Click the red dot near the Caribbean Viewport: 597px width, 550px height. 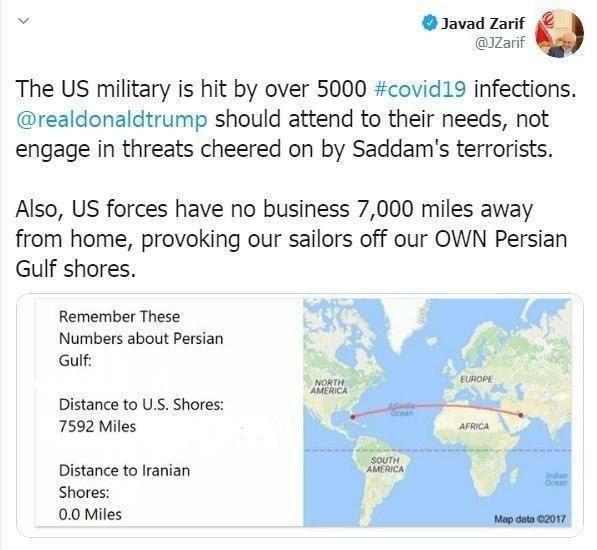pyautogui.click(x=353, y=417)
